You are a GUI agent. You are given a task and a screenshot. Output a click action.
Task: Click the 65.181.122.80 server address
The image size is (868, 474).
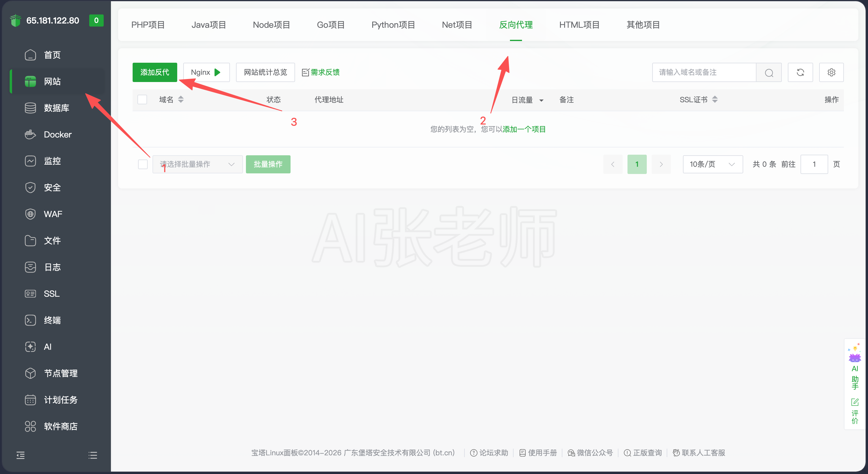point(52,21)
